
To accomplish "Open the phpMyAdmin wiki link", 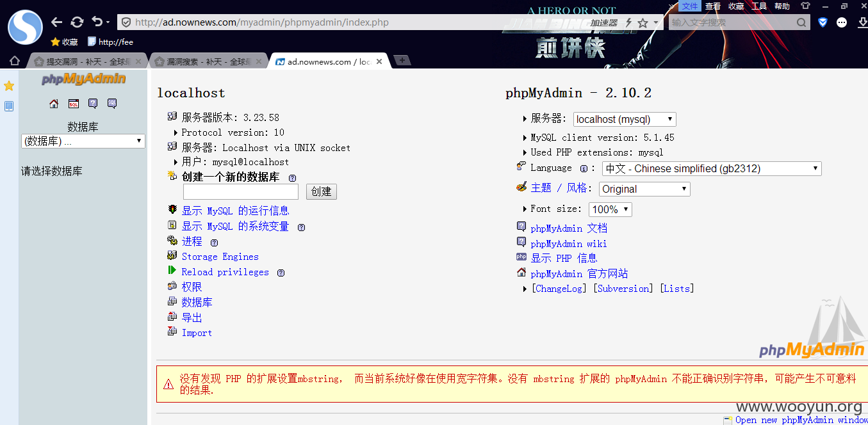I will pos(569,244).
